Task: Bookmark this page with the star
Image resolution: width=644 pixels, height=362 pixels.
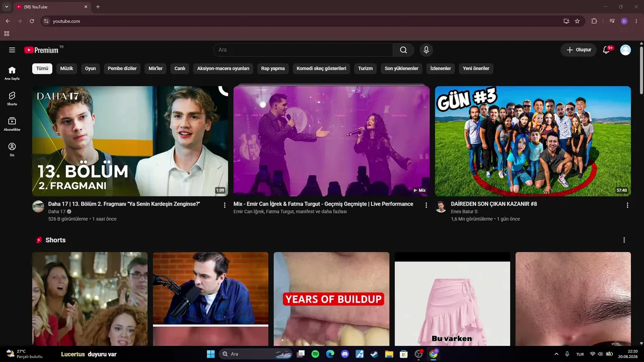Action: (x=577, y=21)
